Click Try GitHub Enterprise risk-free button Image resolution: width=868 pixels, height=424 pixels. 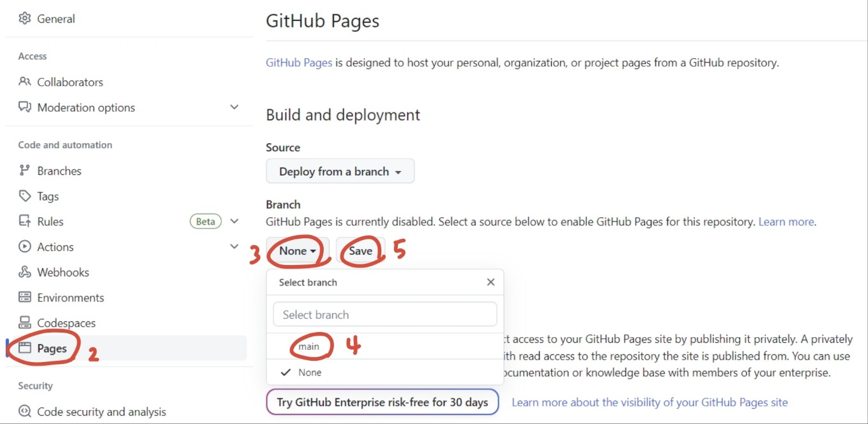point(383,402)
